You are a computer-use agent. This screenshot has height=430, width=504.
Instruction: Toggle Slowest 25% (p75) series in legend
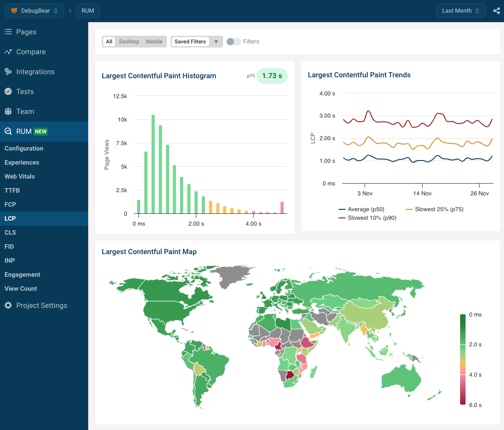[x=435, y=209]
